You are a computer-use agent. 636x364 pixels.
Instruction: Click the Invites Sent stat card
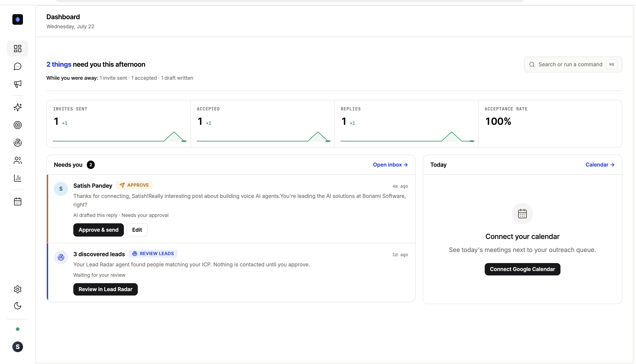click(118, 124)
